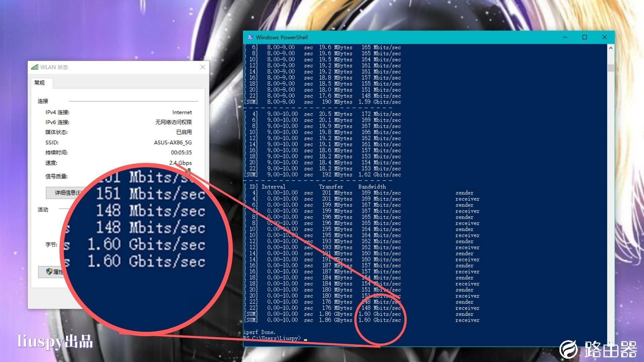Click the PowerShell vertical scrollbar thumb
Screen dimensions: 644x362
[611, 68]
